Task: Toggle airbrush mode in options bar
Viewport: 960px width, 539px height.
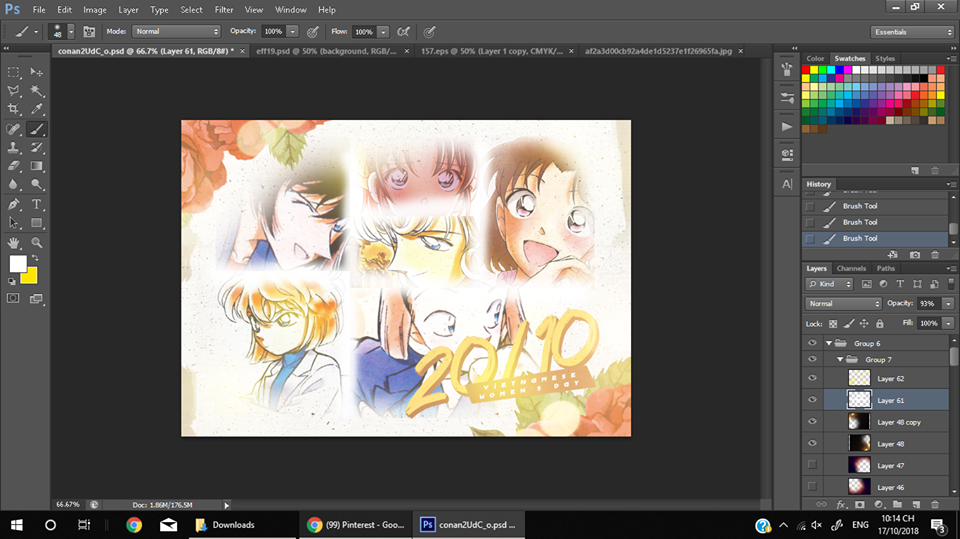Action: click(x=403, y=32)
